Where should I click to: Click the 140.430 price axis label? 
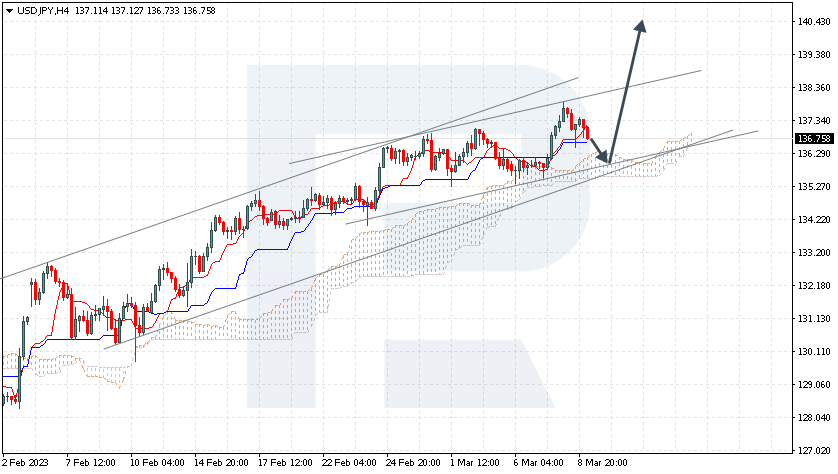coord(814,22)
